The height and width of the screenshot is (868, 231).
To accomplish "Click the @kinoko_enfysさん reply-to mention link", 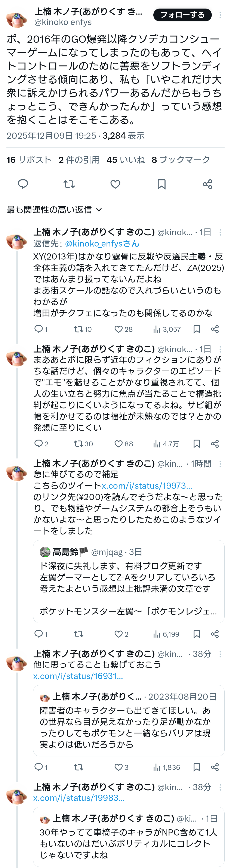I will (x=102, y=243).
